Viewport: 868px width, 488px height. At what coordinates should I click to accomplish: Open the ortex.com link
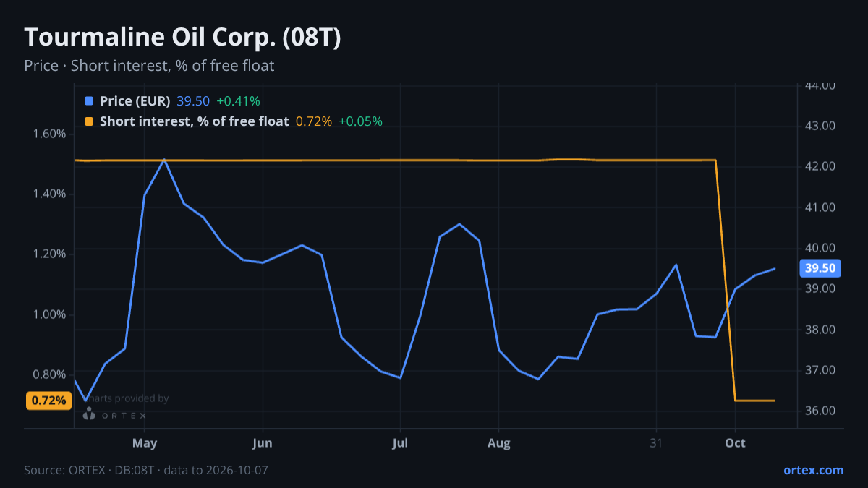[x=814, y=470]
